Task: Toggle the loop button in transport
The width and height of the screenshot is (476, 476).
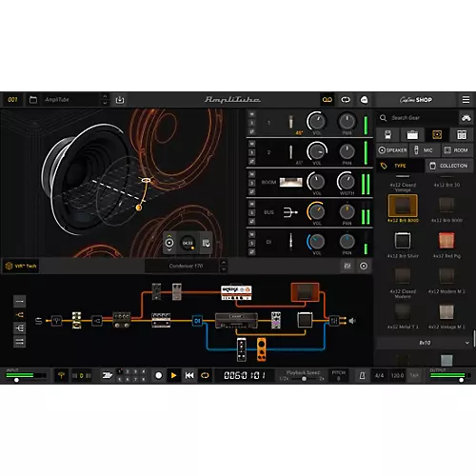Action: 205,376
